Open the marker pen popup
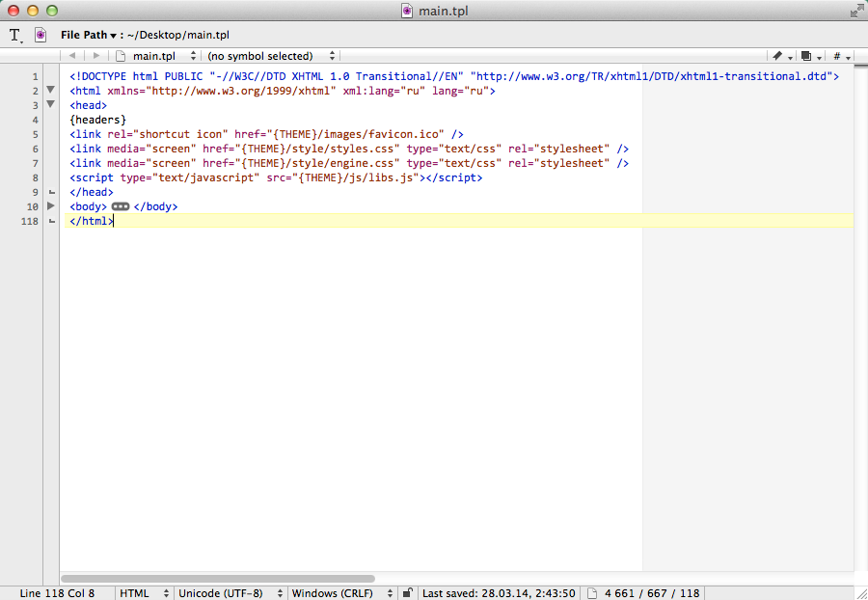This screenshot has width=868, height=600. point(782,56)
